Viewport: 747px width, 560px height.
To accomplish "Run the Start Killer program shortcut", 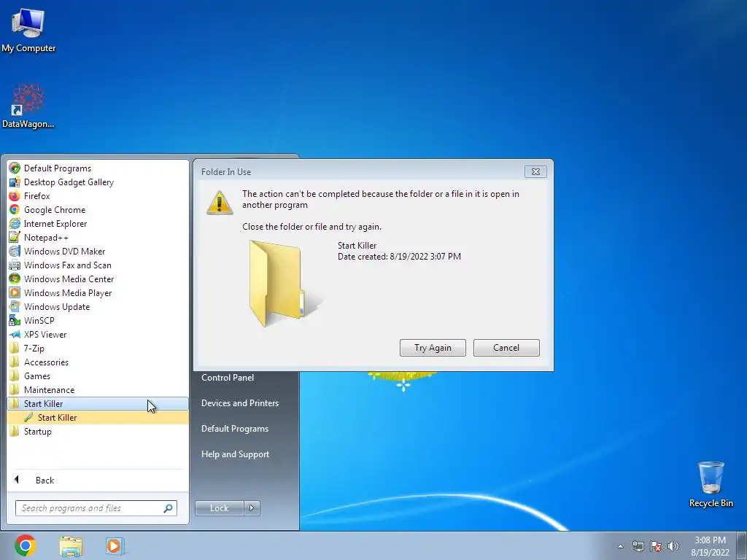I will point(98,418).
